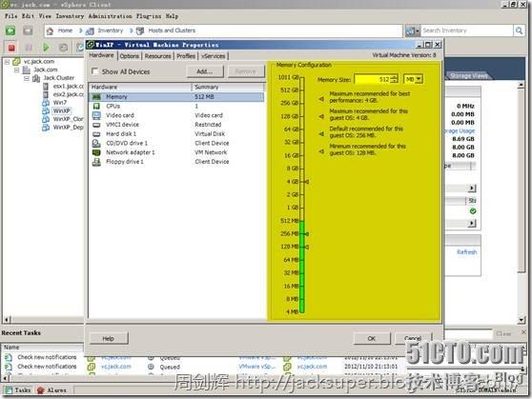Select the VMCI device icon

pyautogui.click(x=96, y=125)
